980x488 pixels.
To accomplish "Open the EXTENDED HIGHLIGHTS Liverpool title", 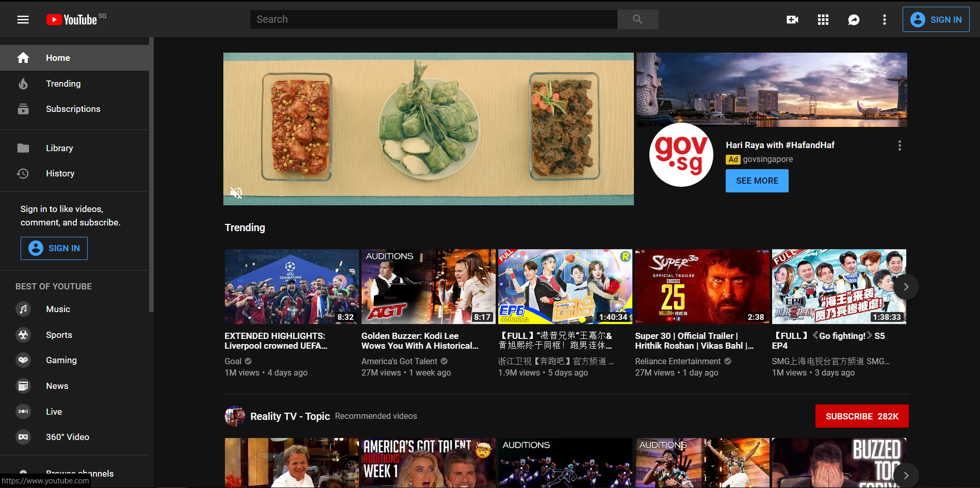I will pos(276,340).
